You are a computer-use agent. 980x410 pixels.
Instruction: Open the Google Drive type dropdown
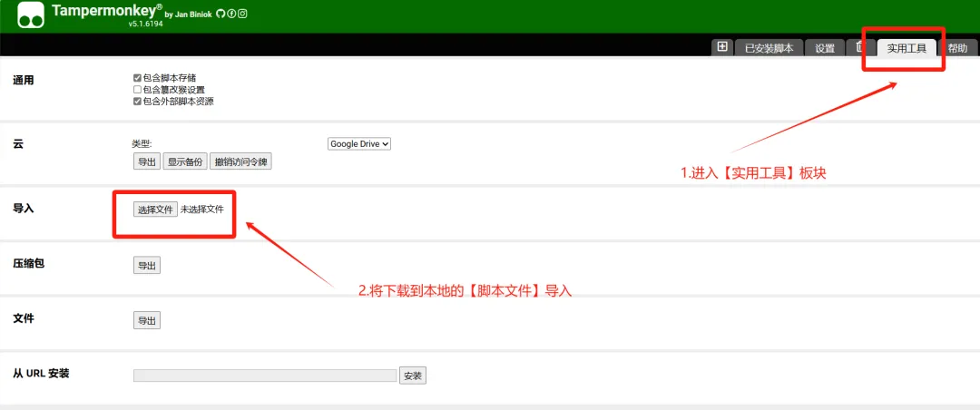click(x=359, y=143)
